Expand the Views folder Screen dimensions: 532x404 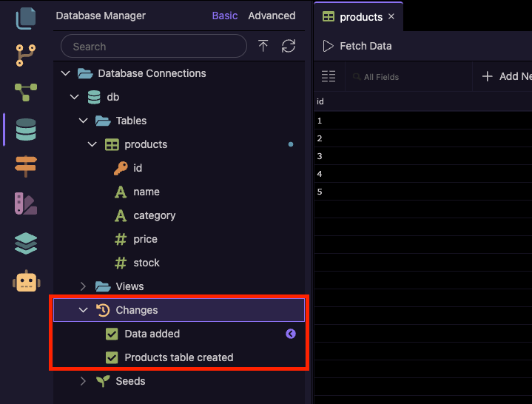(84, 286)
